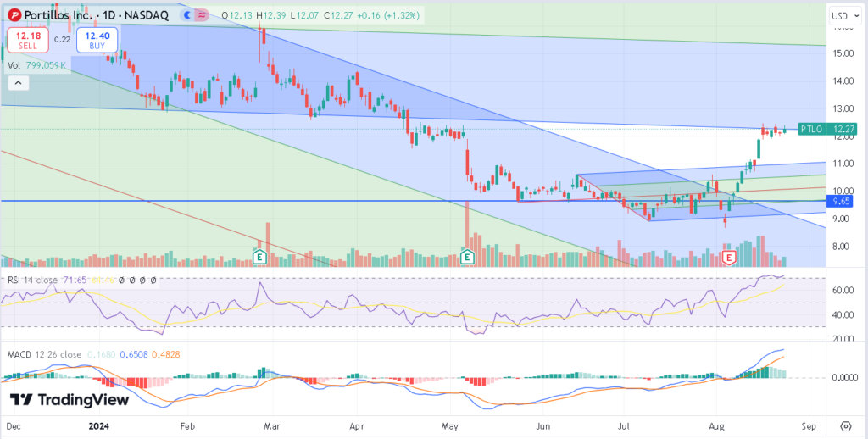Click the 2024 label on time axis
Image resolution: width=868 pixels, height=439 pixels.
99,427
